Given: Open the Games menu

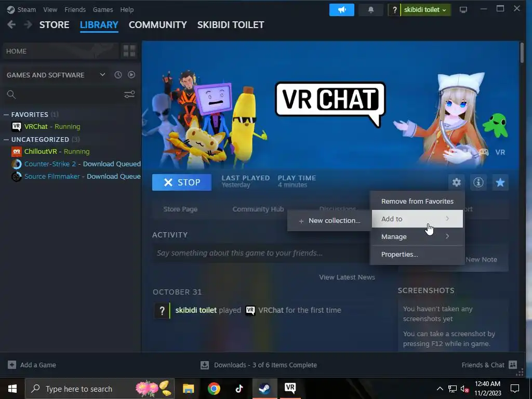Looking at the screenshot, I should pos(103,9).
